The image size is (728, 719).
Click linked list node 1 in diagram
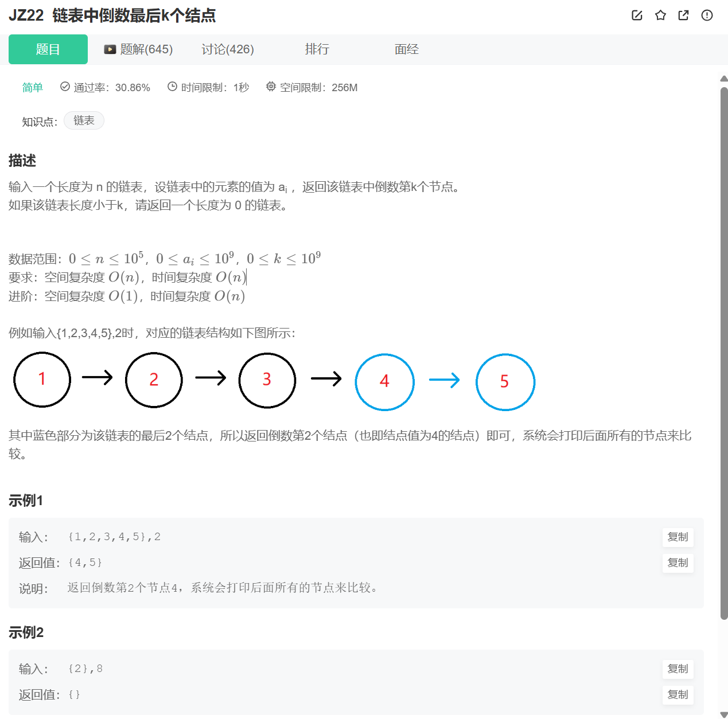pyautogui.click(x=42, y=380)
